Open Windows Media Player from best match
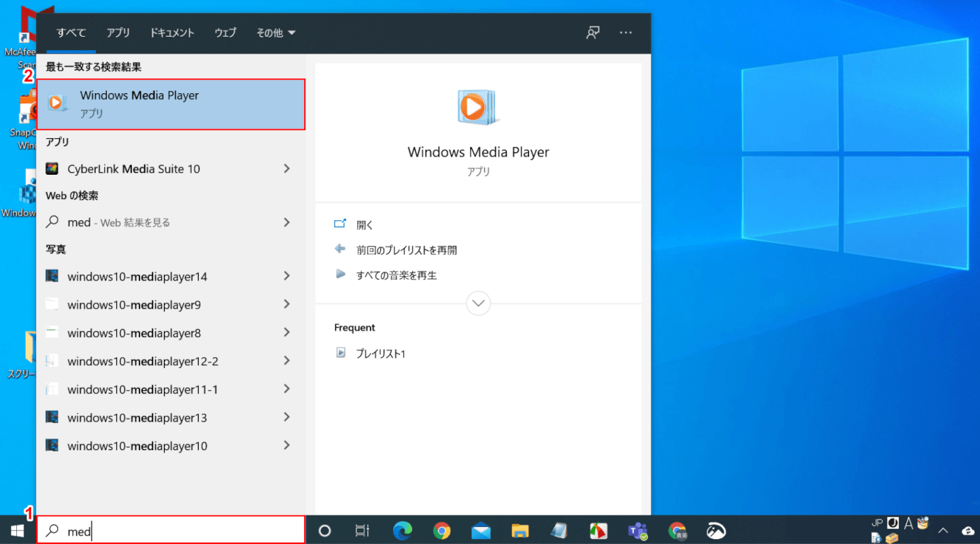 [x=171, y=104]
